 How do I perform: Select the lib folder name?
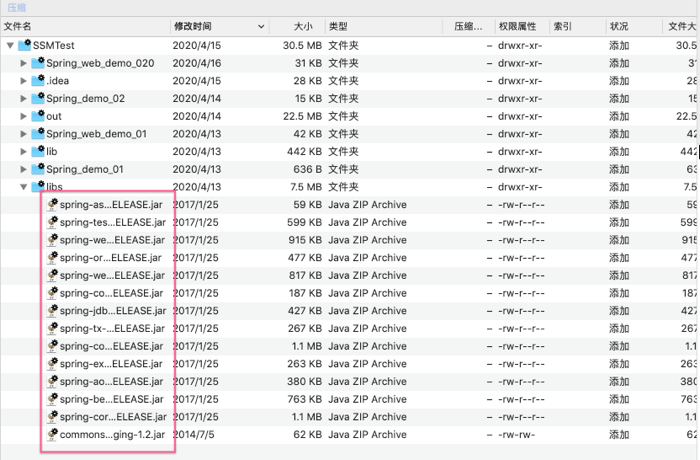pos(52,151)
